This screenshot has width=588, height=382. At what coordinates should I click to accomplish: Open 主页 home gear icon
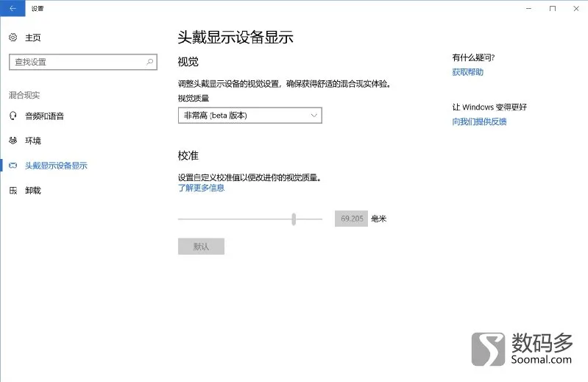click(x=13, y=37)
